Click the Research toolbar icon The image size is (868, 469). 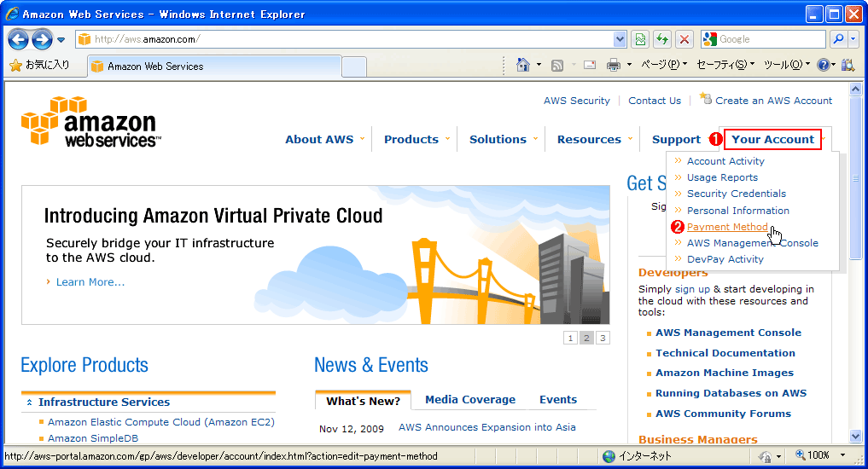848,66
